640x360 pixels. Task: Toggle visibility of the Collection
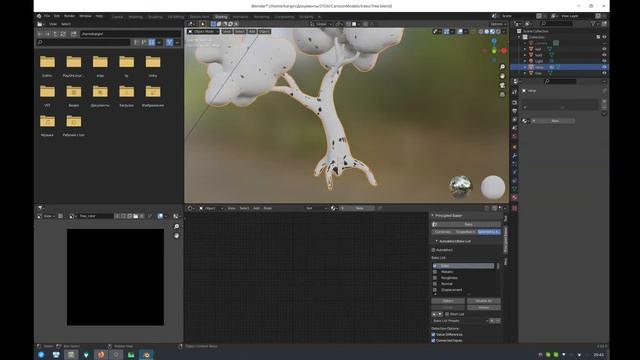(604, 37)
